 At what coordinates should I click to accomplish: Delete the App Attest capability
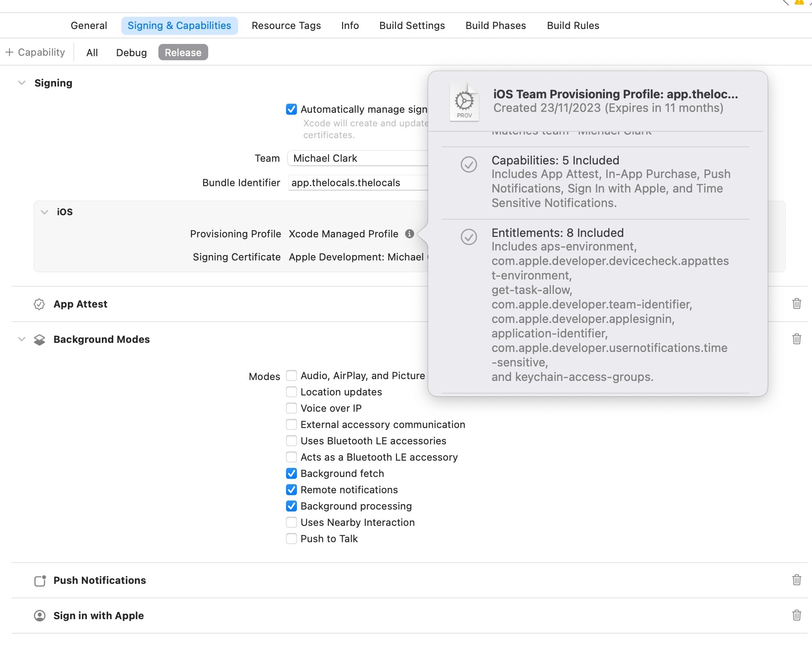pos(797,304)
